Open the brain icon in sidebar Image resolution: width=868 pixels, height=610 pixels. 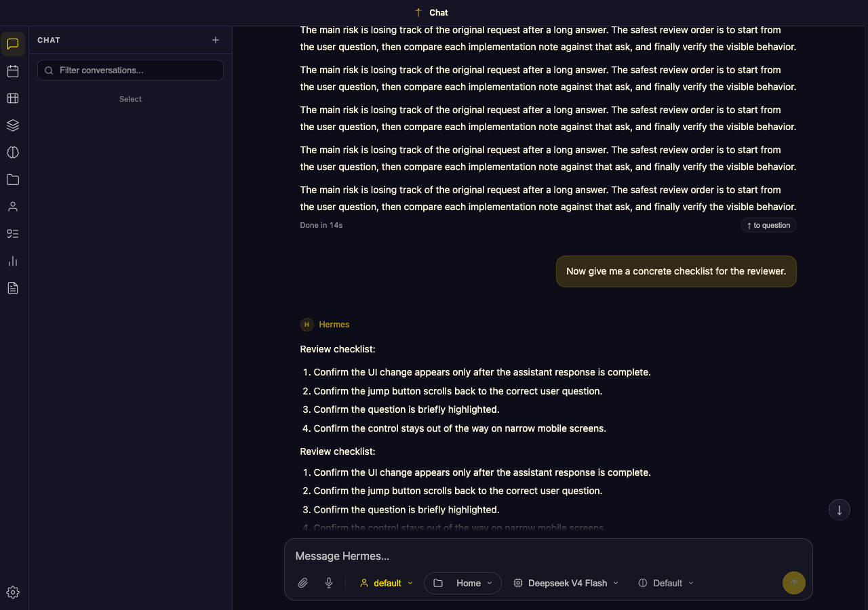coord(13,152)
